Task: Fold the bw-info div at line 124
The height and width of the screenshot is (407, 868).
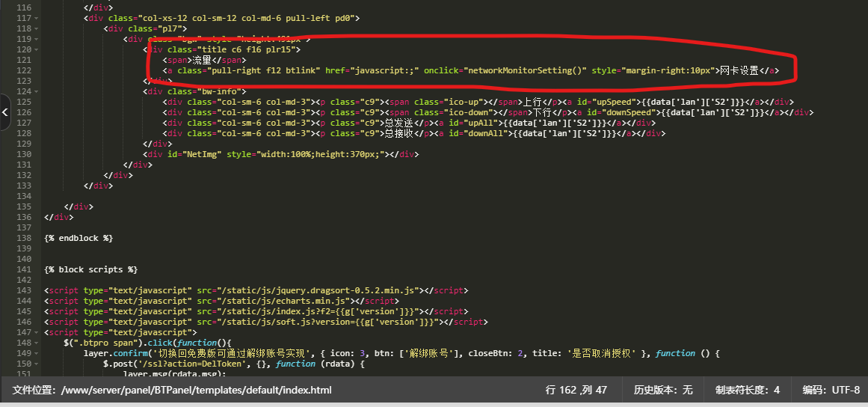Action: pyautogui.click(x=36, y=91)
